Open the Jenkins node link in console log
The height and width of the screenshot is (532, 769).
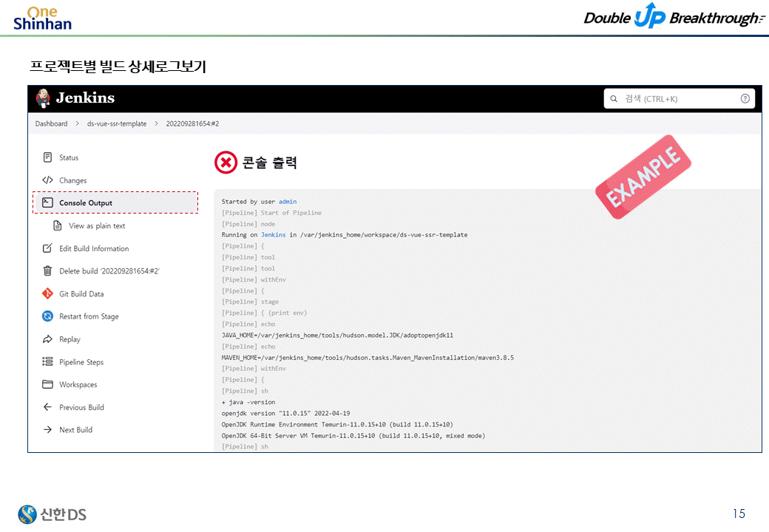(x=273, y=235)
